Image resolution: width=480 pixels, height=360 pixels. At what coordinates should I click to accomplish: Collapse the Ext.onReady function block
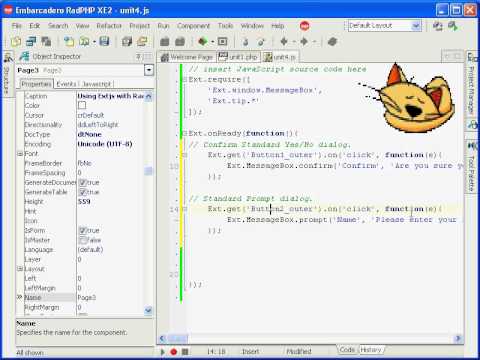click(x=184, y=133)
